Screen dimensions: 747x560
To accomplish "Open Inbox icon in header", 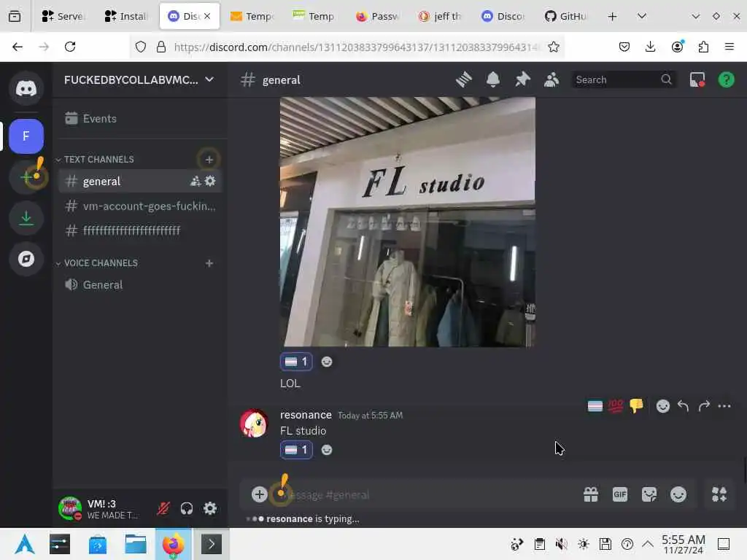I will coord(697,79).
